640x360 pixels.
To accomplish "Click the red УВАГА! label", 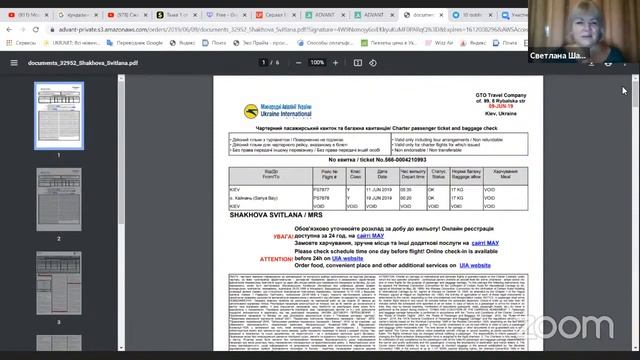I will (x=283, y=236).
